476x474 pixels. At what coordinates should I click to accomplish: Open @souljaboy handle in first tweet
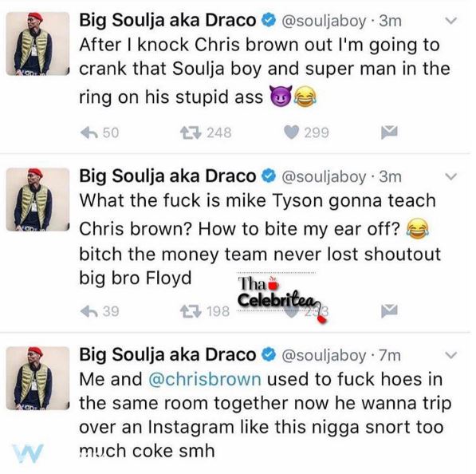(324, 22)
